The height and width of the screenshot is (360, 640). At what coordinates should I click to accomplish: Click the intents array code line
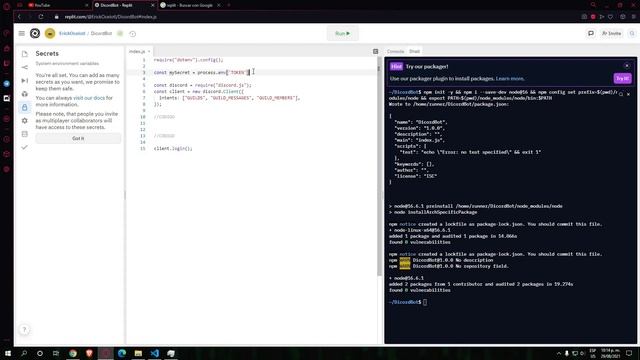tap(229, 98)
